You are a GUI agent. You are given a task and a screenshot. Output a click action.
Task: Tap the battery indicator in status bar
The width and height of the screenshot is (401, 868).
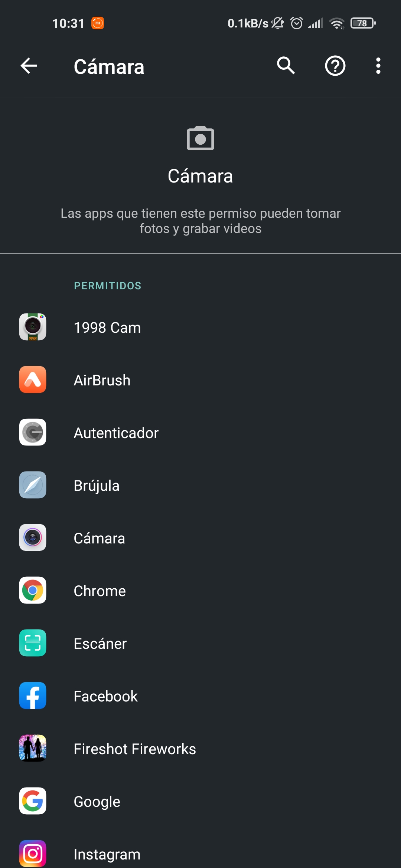click(363, 23)
